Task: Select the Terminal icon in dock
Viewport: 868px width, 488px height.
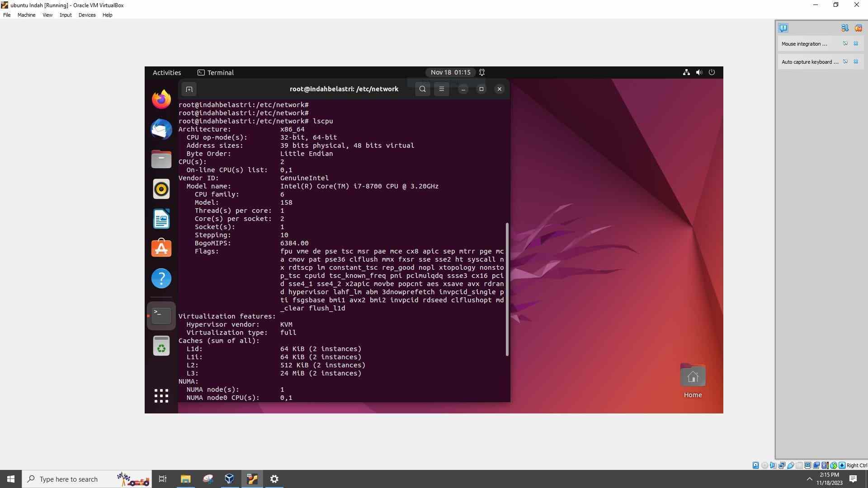Action: click(x=161, y=315)
